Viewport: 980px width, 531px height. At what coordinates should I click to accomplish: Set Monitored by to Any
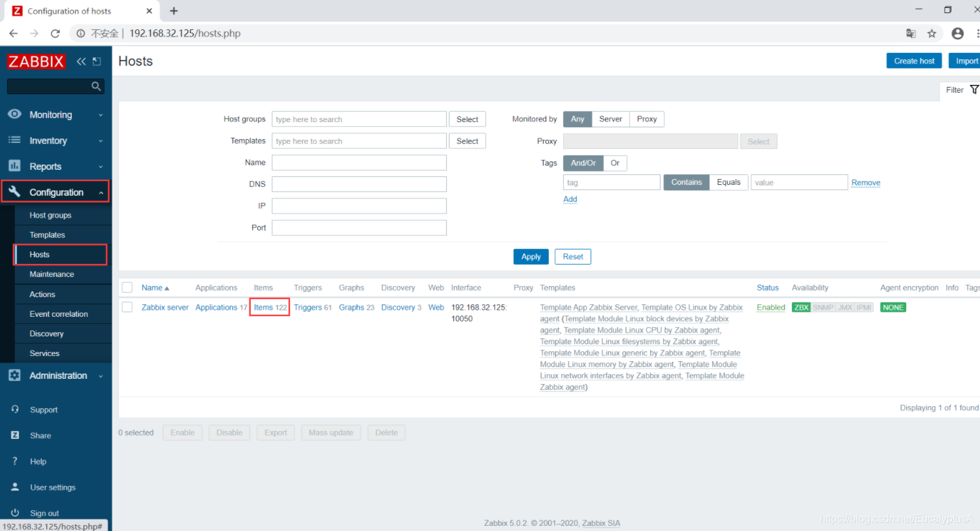[x=578, y=119]
